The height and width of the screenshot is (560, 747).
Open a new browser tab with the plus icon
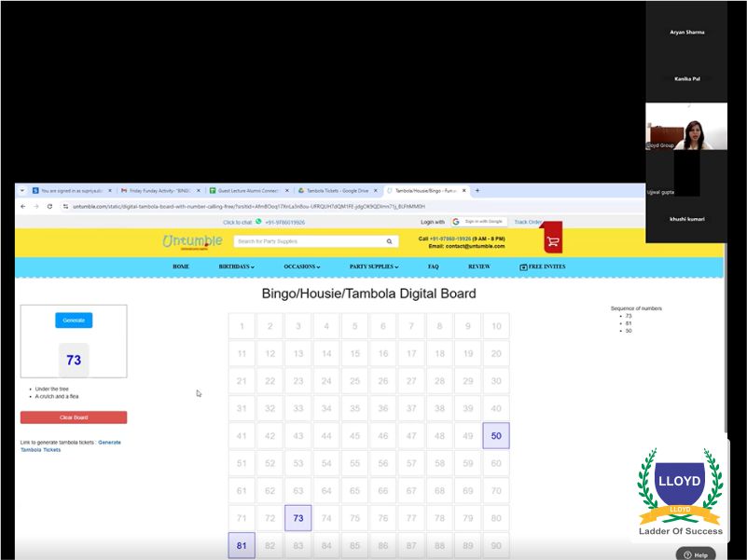coord(477,190)
